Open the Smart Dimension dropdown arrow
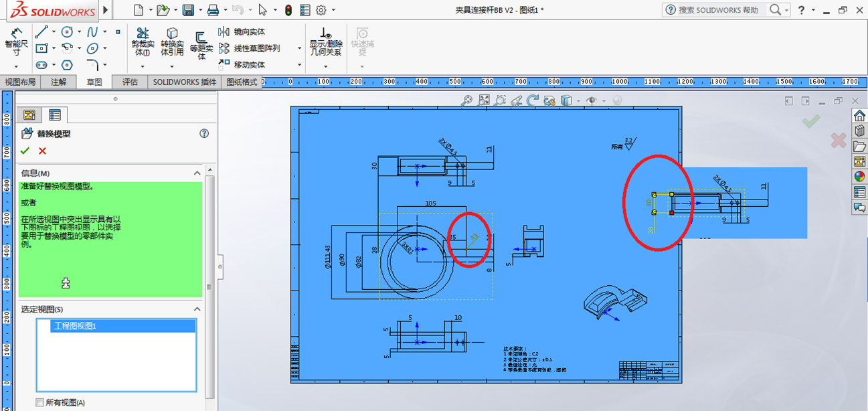 (x=16, y=66)
